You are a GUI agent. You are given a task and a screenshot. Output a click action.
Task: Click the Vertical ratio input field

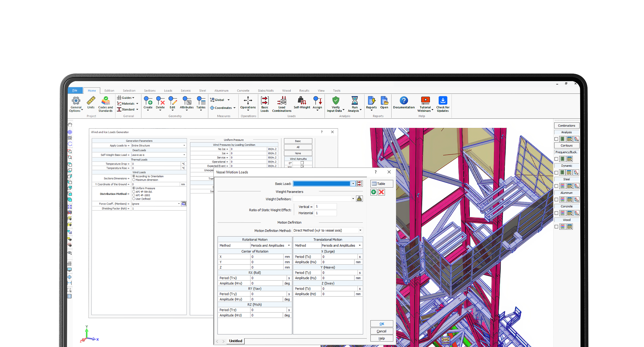coord(325,206)
